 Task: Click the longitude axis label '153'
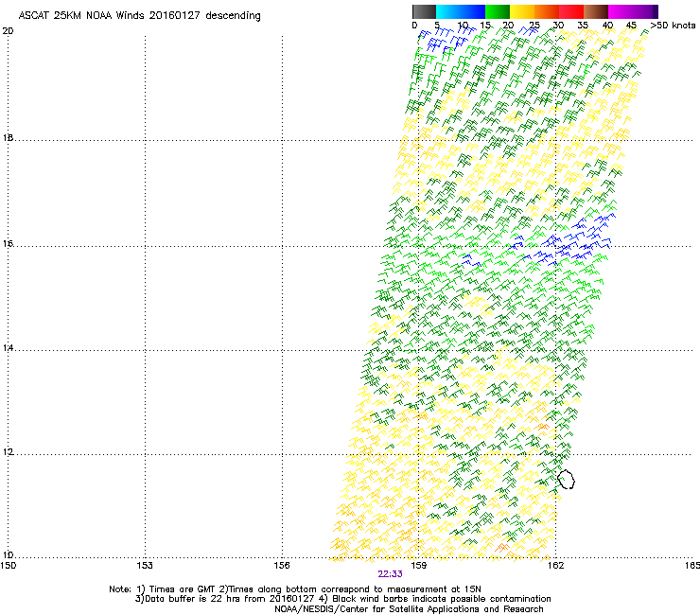click(x=145, y=566)
